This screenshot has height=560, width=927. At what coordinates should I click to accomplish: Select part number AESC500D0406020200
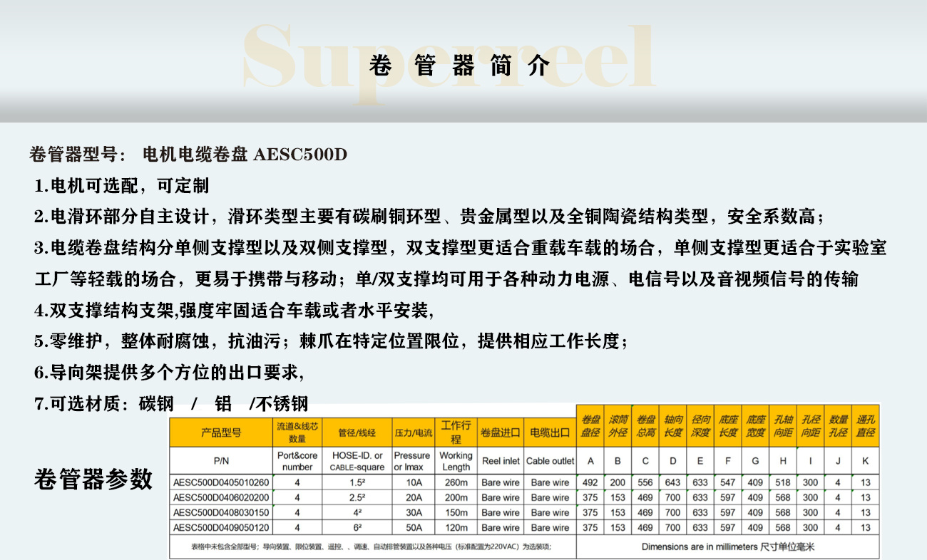pos(221,497)
